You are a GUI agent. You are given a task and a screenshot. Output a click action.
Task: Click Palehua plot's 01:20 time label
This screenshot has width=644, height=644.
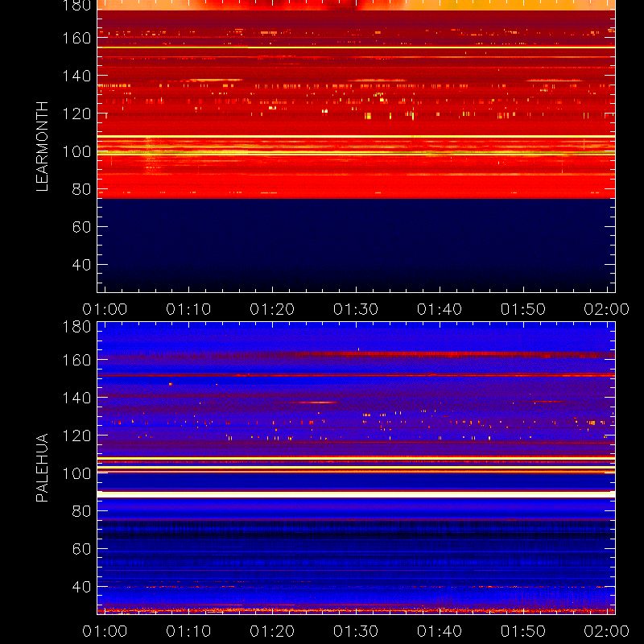[x=272, y=631]
